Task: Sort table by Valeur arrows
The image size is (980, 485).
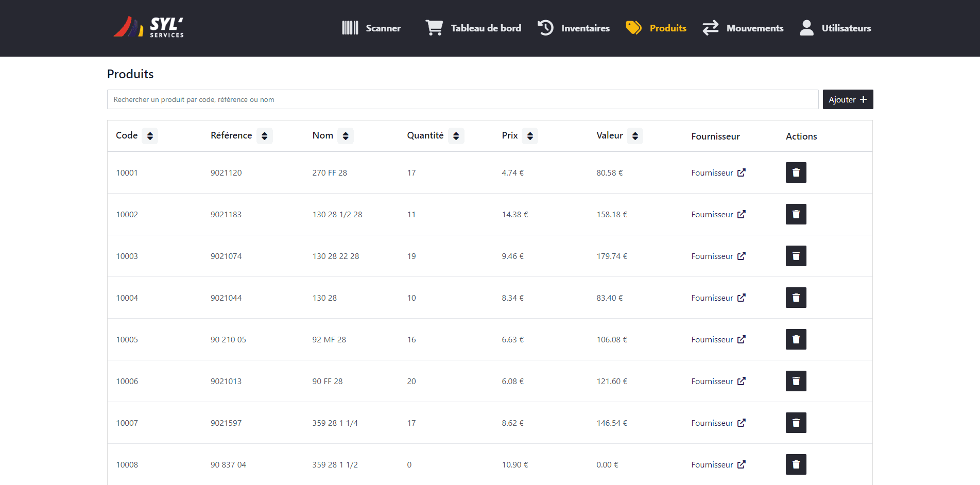Action: (x=635, y=136)
